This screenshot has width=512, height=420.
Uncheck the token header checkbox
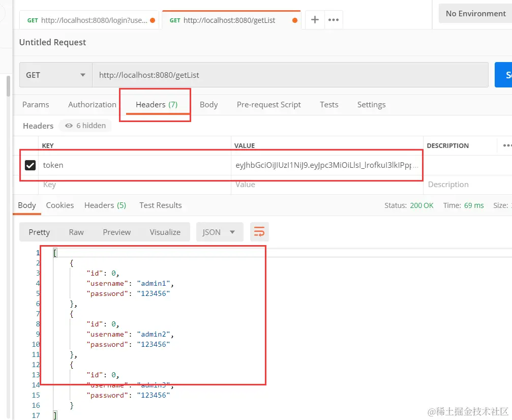point(31,165)
